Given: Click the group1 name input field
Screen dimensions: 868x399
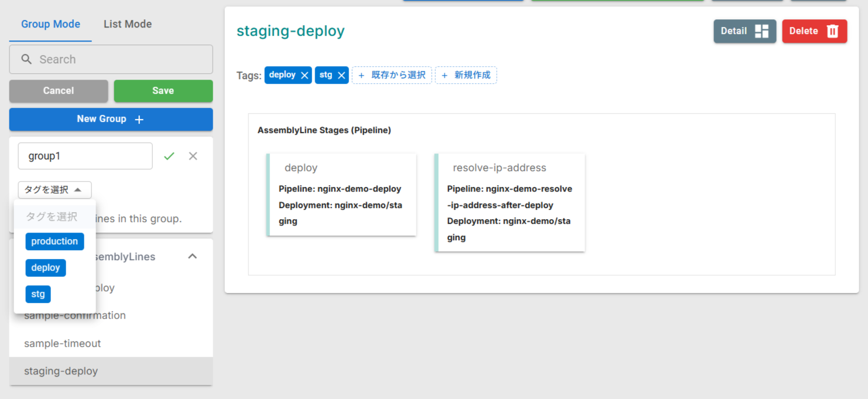Looking at the screenshot, I should pyautogui.click(x=85, y=156).
